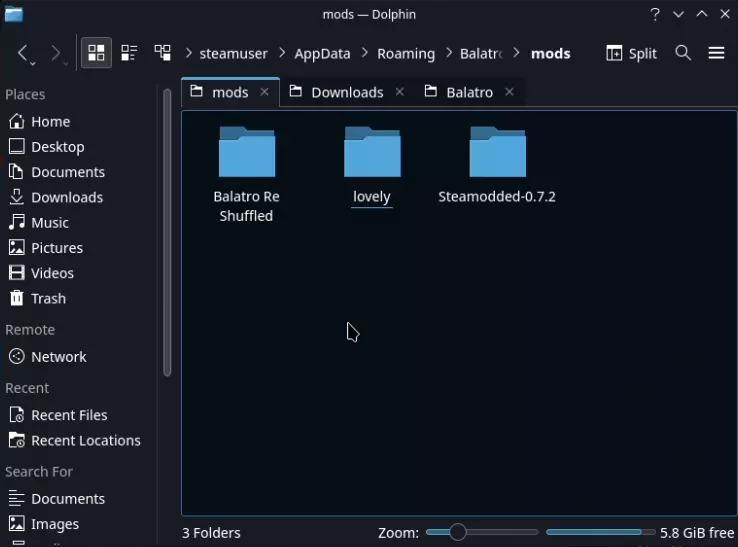Click the Balatro breadcrumb

coord(481,54)
